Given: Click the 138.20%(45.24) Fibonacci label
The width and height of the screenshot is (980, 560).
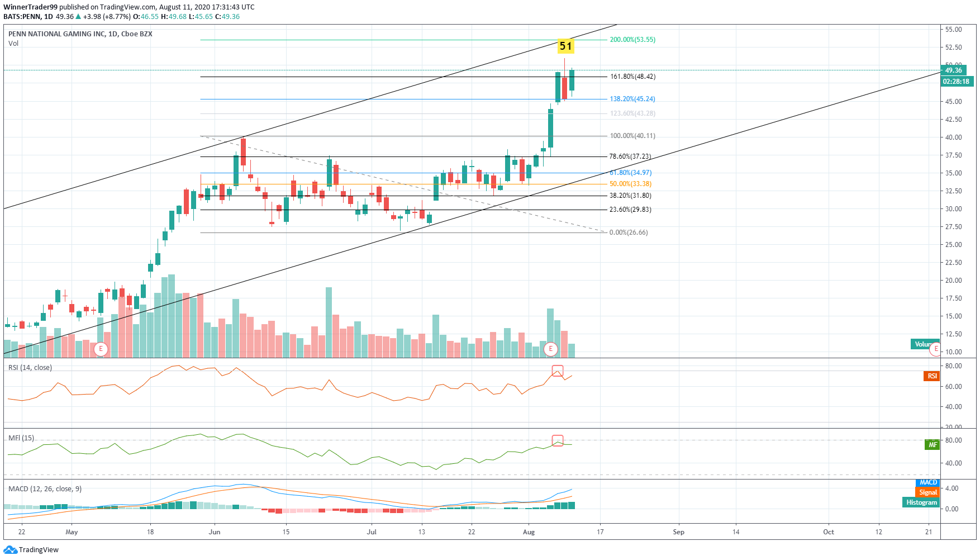Looking at the screenshot, I should 632,99.
